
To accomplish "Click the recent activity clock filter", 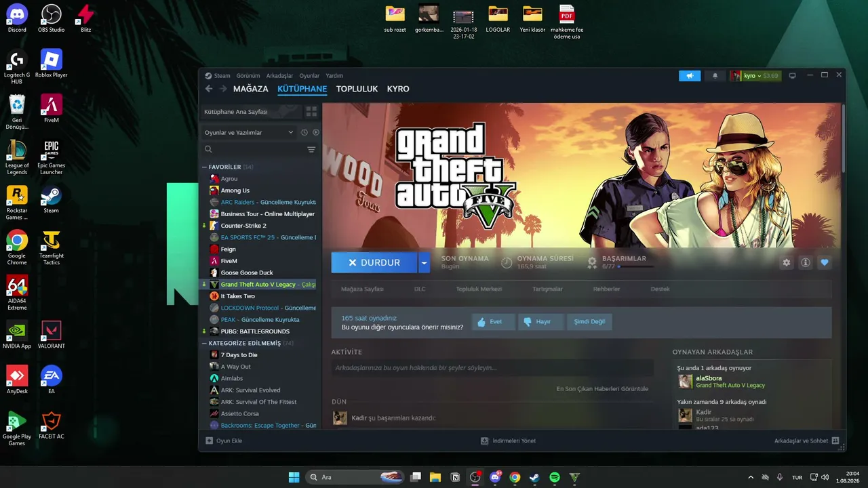I will 304,133.
